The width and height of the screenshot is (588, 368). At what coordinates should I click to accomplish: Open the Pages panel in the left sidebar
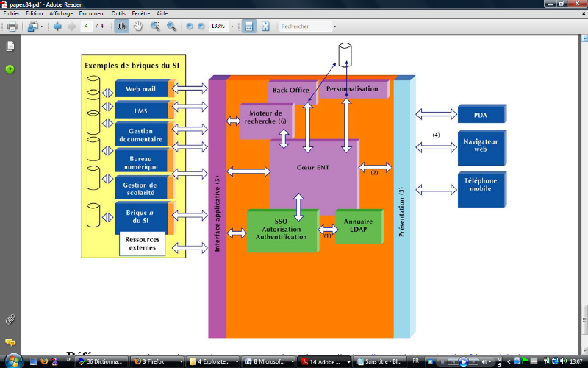[10, 46]
